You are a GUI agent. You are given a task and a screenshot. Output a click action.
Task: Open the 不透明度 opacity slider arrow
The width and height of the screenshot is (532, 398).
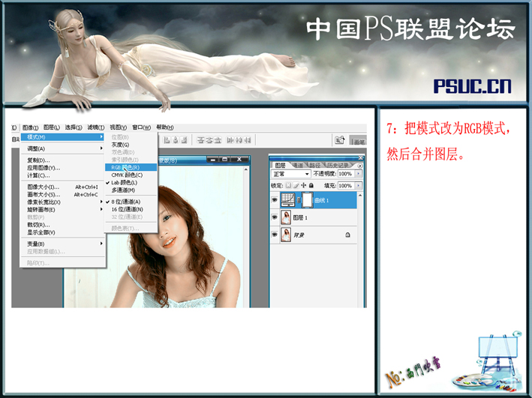point(358,174)
